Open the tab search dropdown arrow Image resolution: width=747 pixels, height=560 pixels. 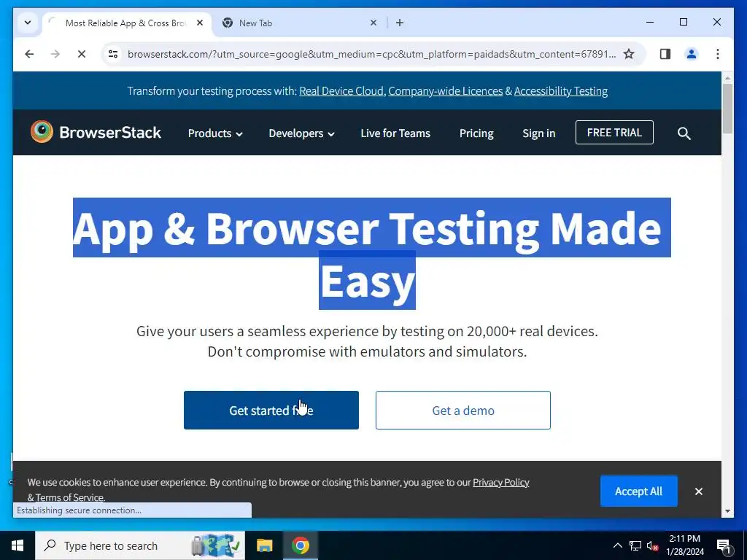tap(28, 23)
